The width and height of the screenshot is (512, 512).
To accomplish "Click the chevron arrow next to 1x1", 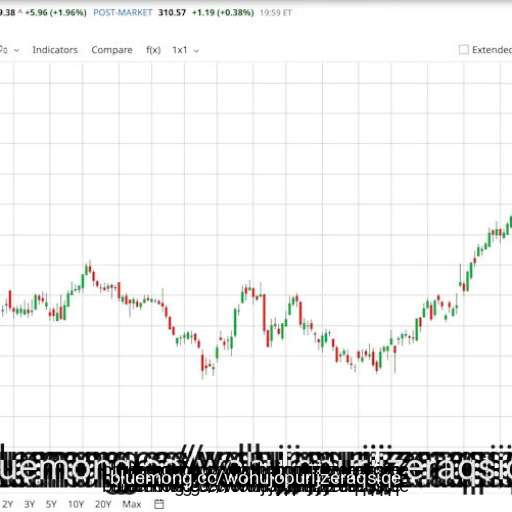I will tap(196, 51).
